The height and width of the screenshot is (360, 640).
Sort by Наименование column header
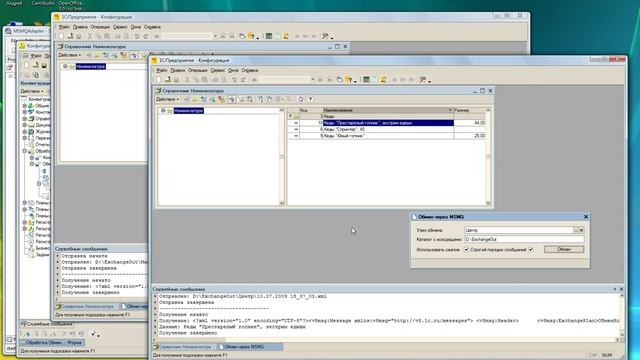388,110
